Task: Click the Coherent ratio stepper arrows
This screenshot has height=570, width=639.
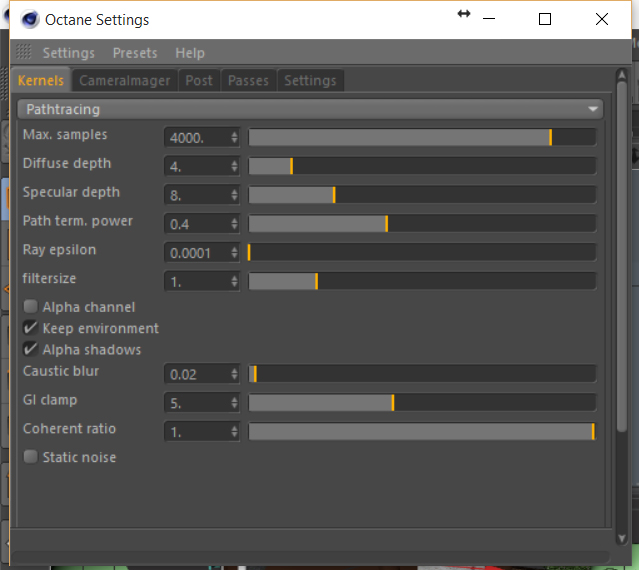Action: (234, 431)
